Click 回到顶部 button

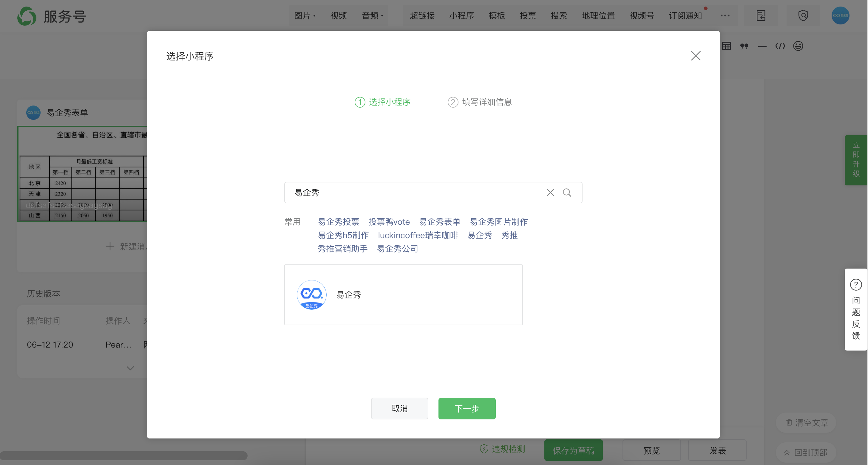[806, 452]
